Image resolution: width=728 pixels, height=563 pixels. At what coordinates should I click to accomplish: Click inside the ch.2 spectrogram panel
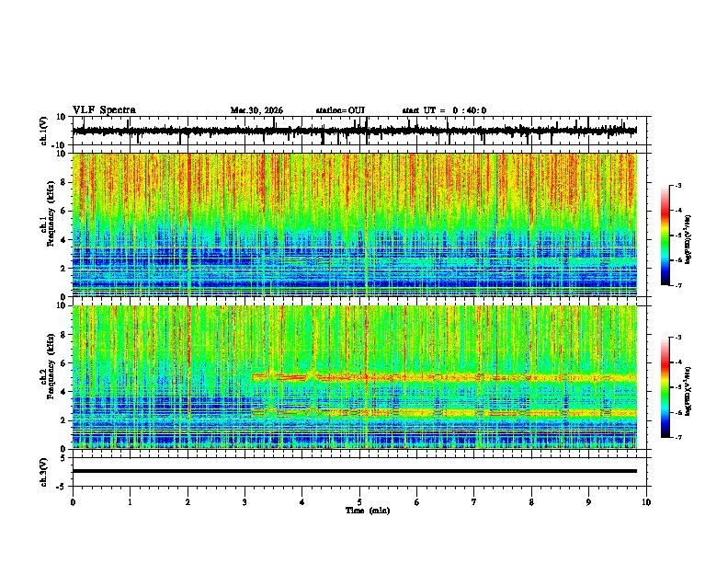354,377
